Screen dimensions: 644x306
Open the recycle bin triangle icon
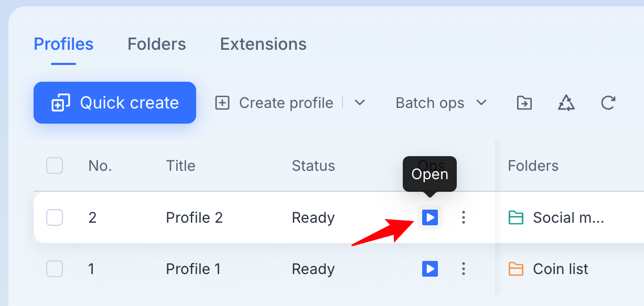pos(566,103)
